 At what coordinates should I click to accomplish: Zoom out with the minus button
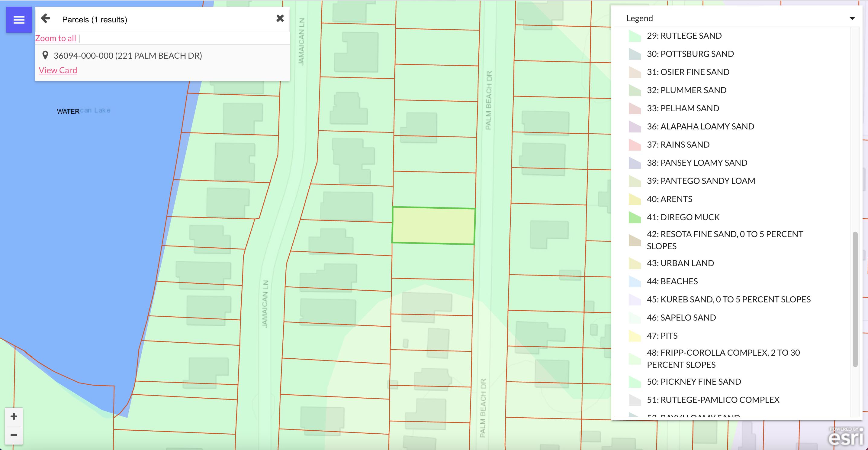click(x=14, y=435)
